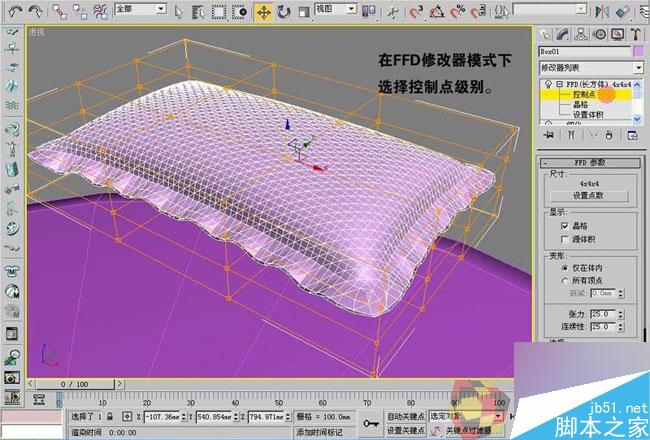The image size is (650, 440).
Task: Click the Redo arrow icon
Action: 36,11
